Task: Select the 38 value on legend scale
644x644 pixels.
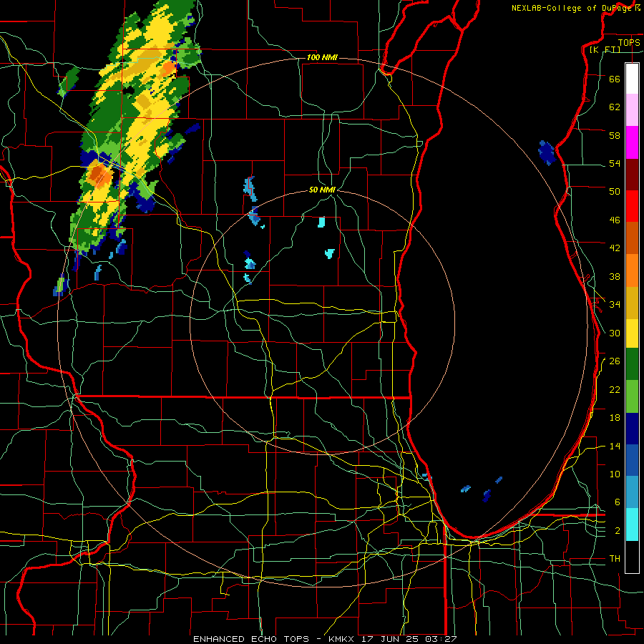Action: pyautogui.click(x=615, y=276)
